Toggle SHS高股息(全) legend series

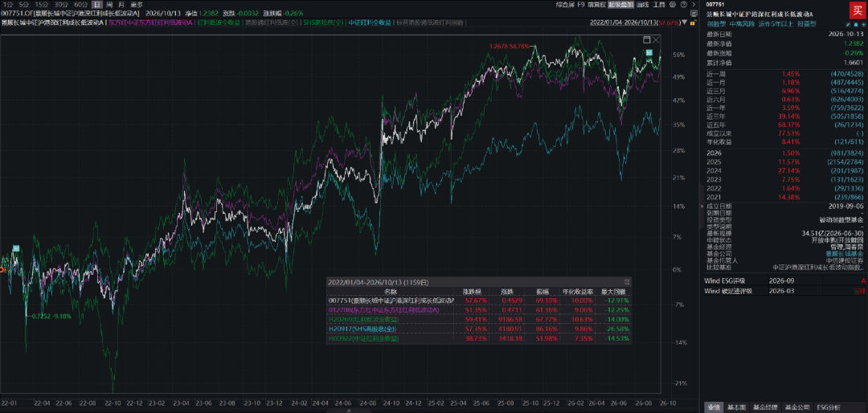[x=323, y=22]
